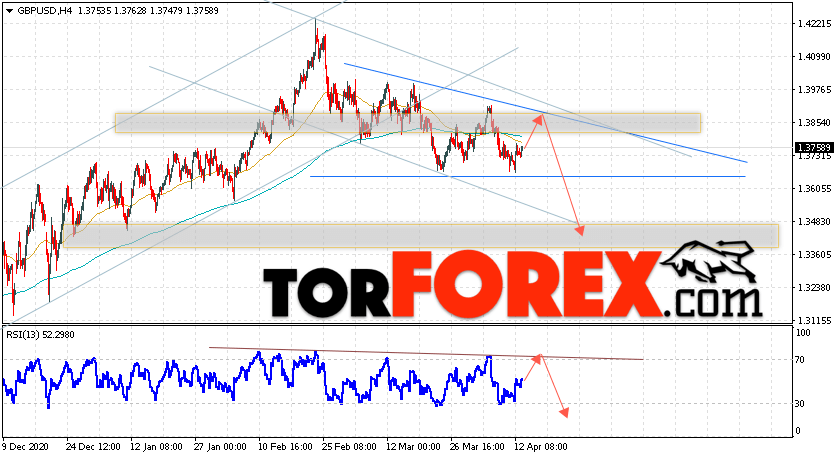Select the current price tag 1.37589
Image resolution: width=838 pixels, height=458 pixels.
coord(814,148)
